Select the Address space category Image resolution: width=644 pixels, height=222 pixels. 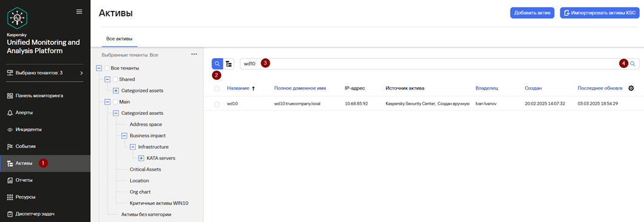click(146, 124)
